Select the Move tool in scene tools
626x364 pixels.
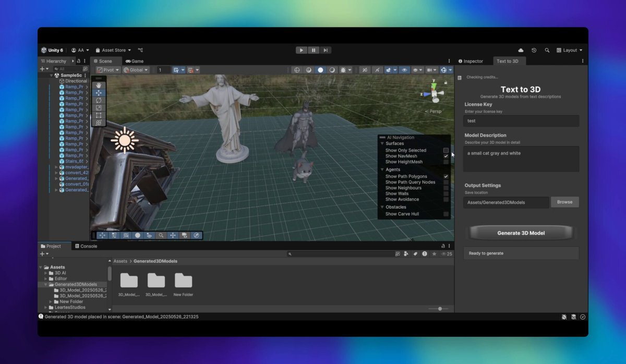pyautogui.click(x=99, y=93)
